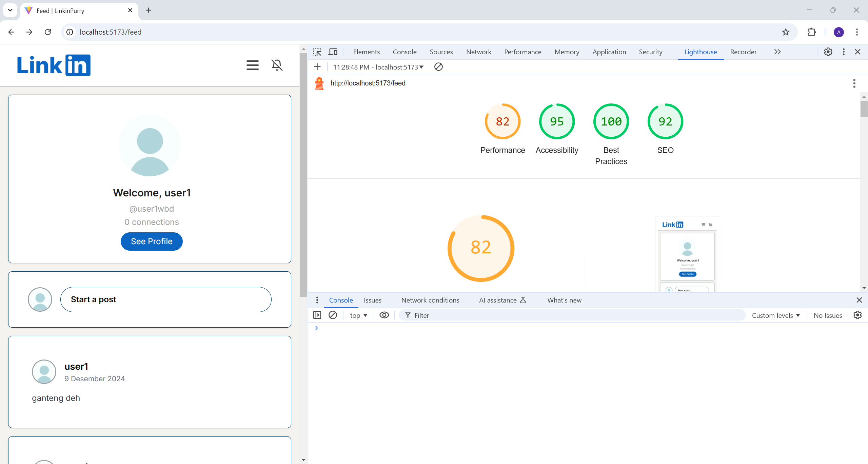Click the Lighthouse report scrollbar thumb
This screenshot has height=464, width=868.
(864, 109)
